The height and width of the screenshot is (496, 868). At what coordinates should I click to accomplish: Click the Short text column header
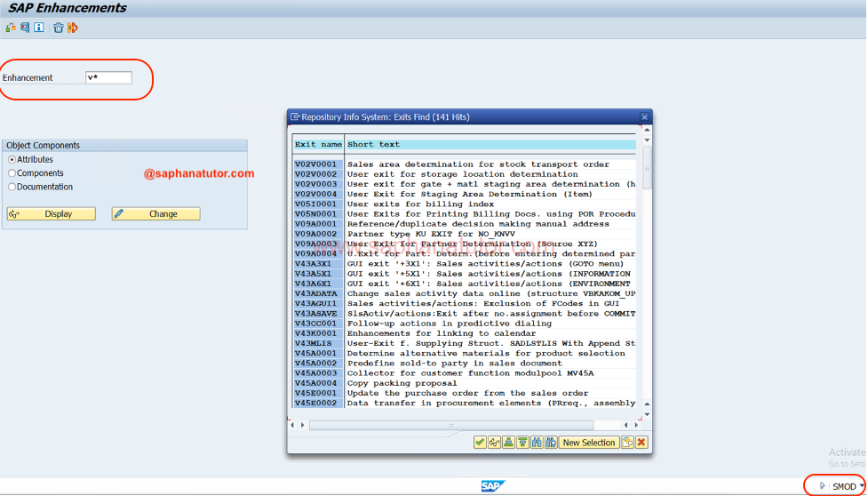[x=491, y=144]
